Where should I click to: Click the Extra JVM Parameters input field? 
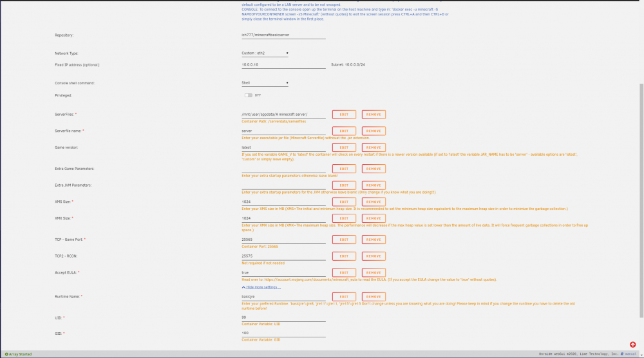click(283, 185)
